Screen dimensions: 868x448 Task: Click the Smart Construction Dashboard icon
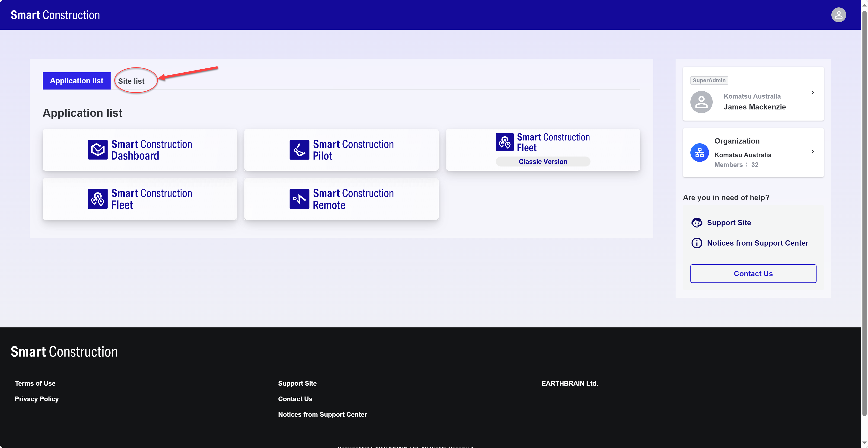98,150
